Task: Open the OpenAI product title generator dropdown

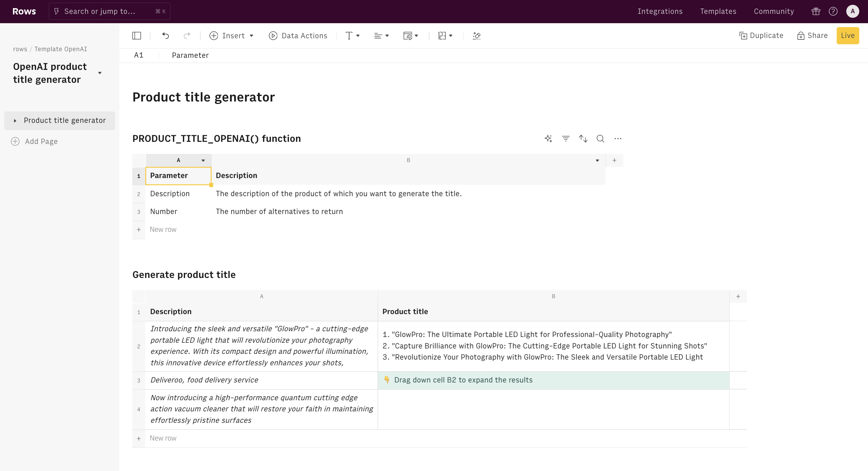Action: point(100,73)
